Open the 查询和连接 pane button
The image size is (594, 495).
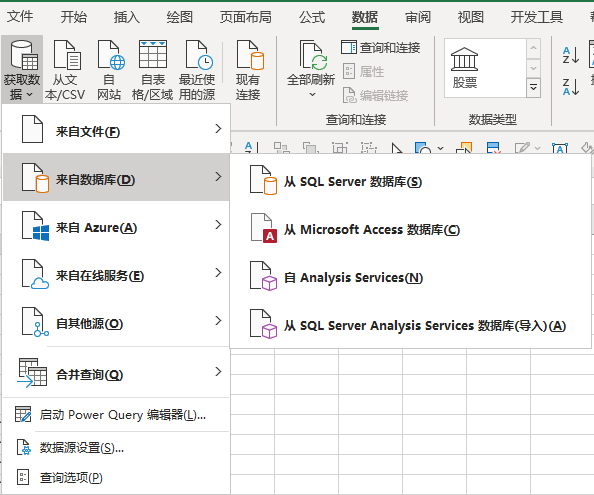tap(381, 48)
